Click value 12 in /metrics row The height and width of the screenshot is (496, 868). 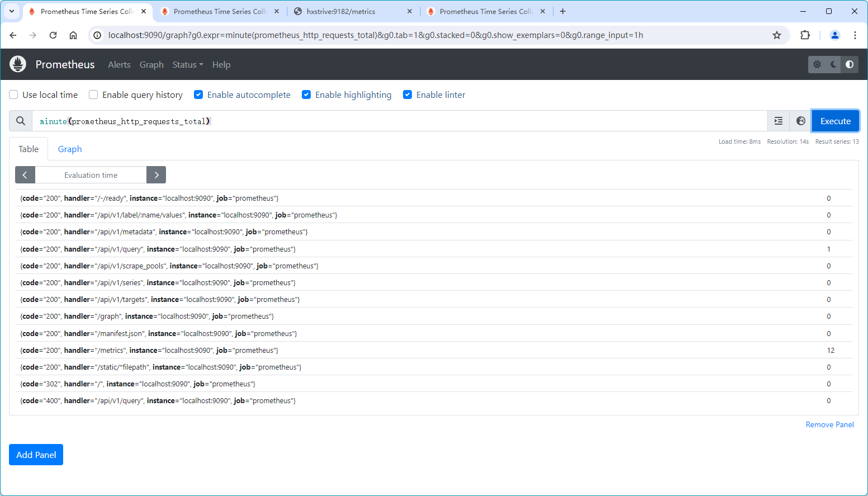831,350
